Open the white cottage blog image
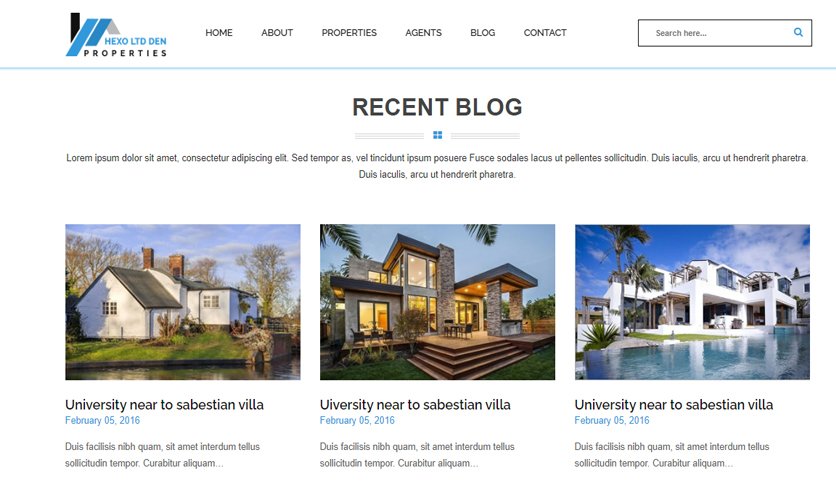836x484 pixels. tap(183, 302)
